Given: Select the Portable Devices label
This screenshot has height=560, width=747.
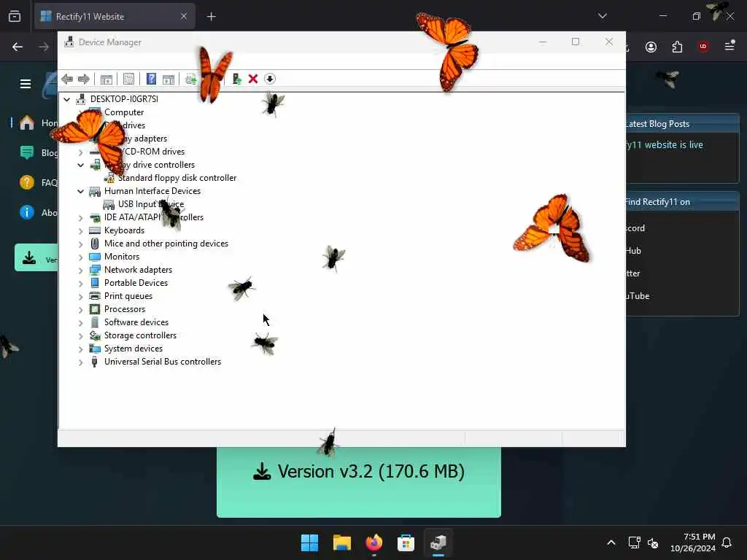Looking at the screenshot, I should point(136,283).
